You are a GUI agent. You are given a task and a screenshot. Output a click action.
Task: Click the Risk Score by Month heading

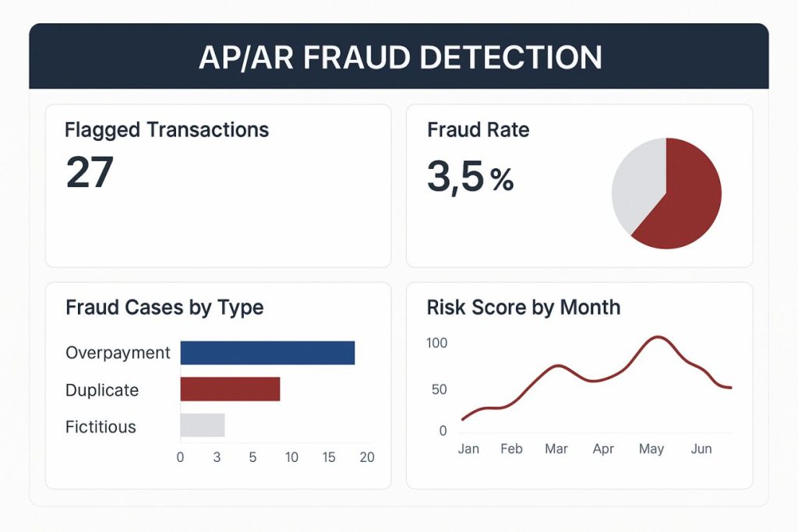pos(524,307)
